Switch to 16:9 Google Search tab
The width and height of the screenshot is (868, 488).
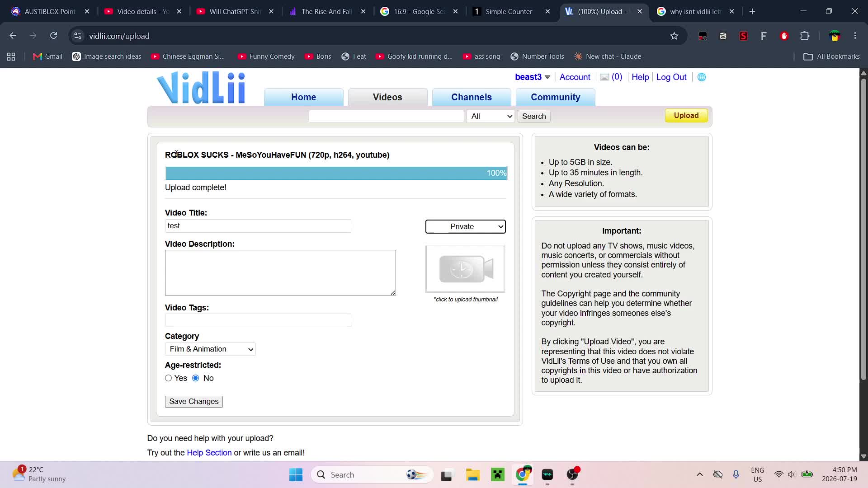pos(419,11)
